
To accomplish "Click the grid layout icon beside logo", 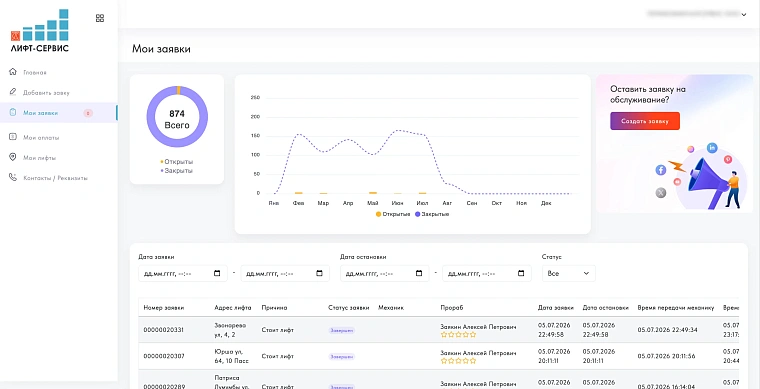I will pyautogui.click(x=100, y=18).
